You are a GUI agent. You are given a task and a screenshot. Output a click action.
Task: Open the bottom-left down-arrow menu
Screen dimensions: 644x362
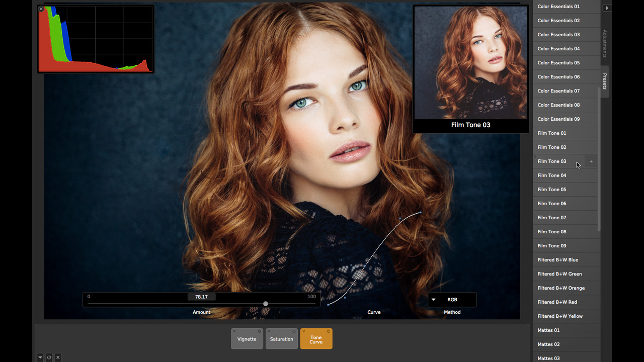pyautogui.click(x=40, y=357)
